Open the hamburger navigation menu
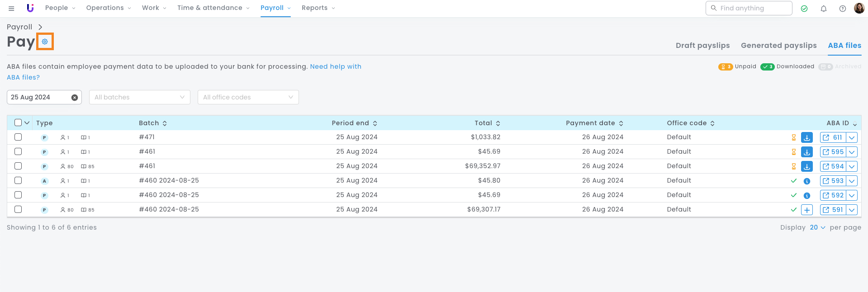Image resolution: width=868 pixels, height=292 pixels. (x=11, y=8)
